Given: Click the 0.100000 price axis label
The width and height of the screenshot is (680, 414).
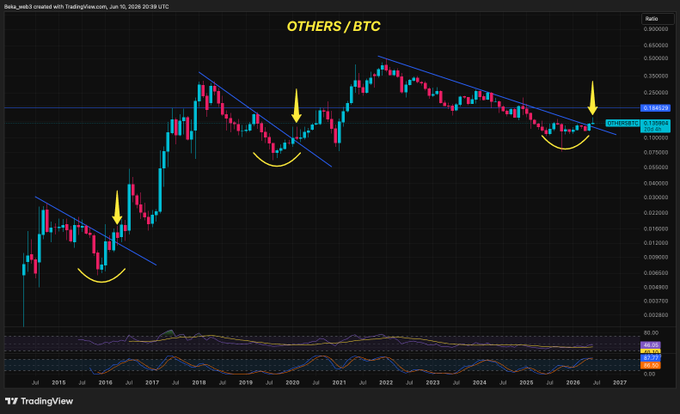Looking at the screenshot, I should click(656, 138).
